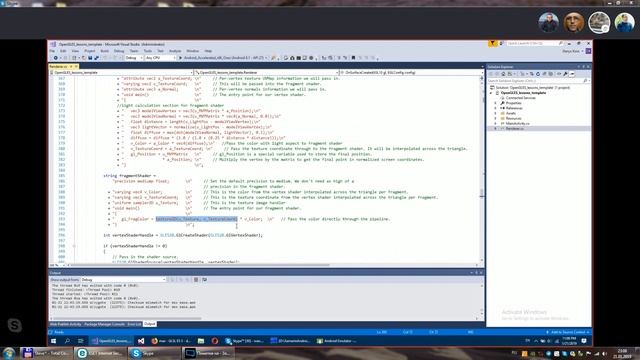640x360 pixels.
Task: Expand the Properties node in Solution Explorer
Action: tap(496, 103)
